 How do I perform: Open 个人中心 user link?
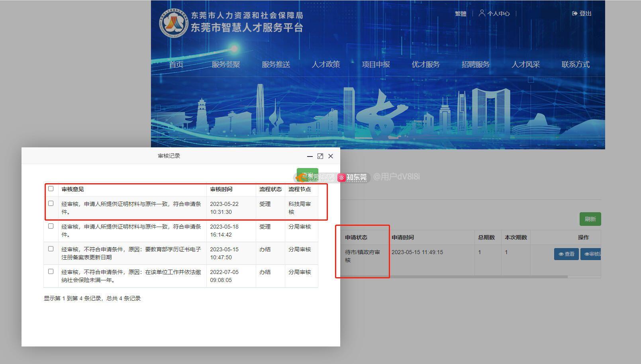[x=494, y=14]
